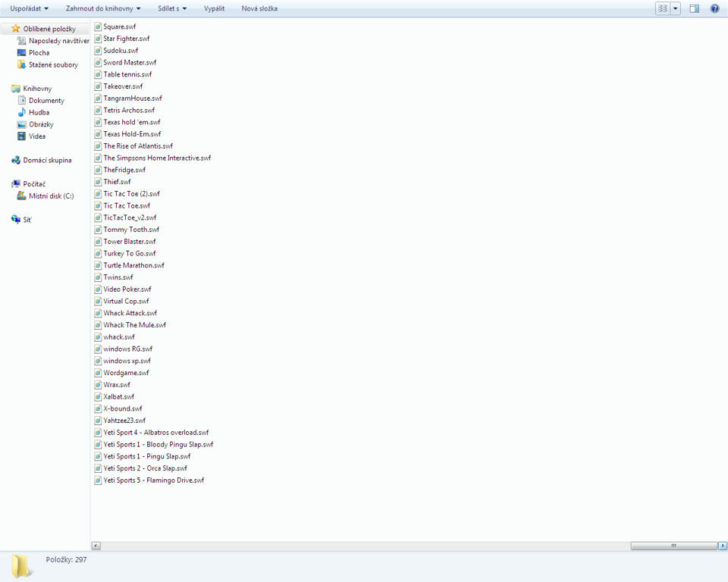Click the Sudoku.swf file icon
Viewport: 728px width, 582px height.
(98, 51)
